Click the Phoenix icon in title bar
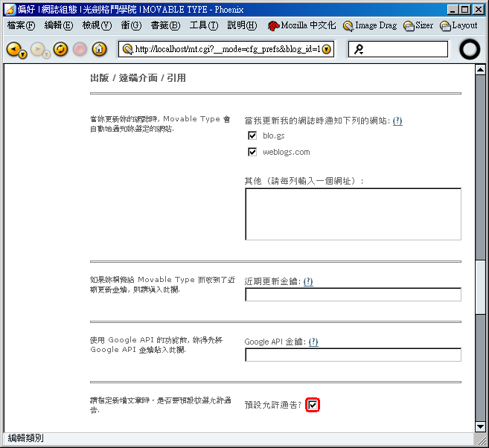The image size is (489, 448). tap(10, 10)
